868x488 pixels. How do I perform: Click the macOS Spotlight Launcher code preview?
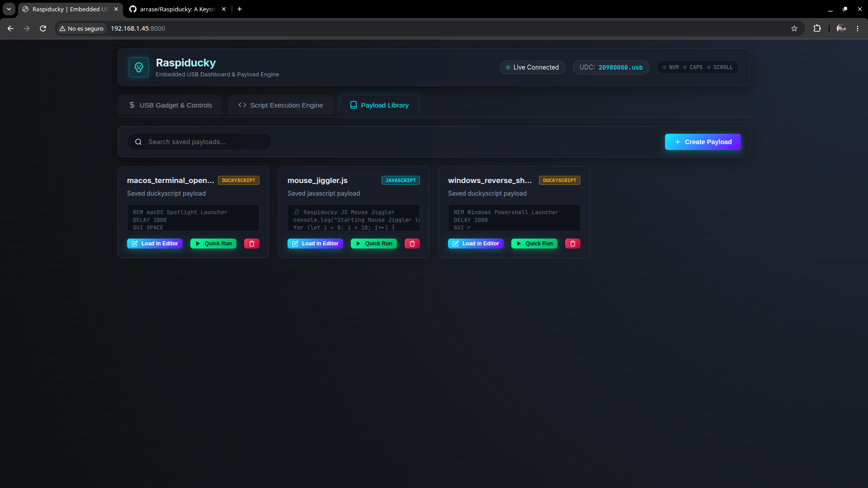[x=193, y=218]
